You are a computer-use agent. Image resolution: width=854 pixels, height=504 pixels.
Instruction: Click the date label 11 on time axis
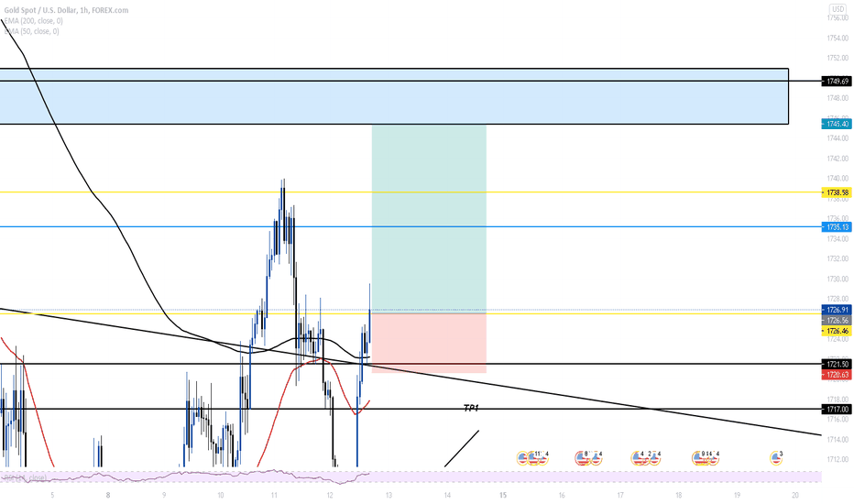tap(274, 495)
